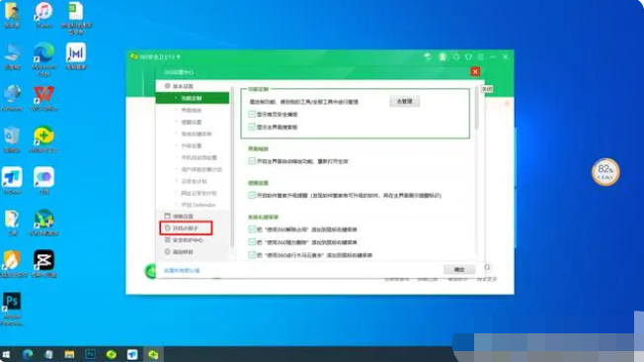
Task: Close the 360设置中心 dialog with red X
Action: point(475,72)
